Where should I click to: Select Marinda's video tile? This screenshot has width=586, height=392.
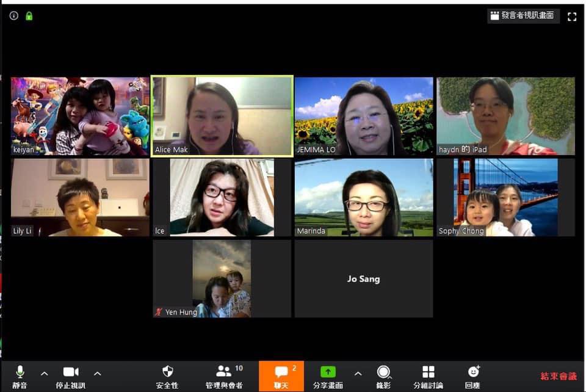pyautogui.click(x=364, y=197)
